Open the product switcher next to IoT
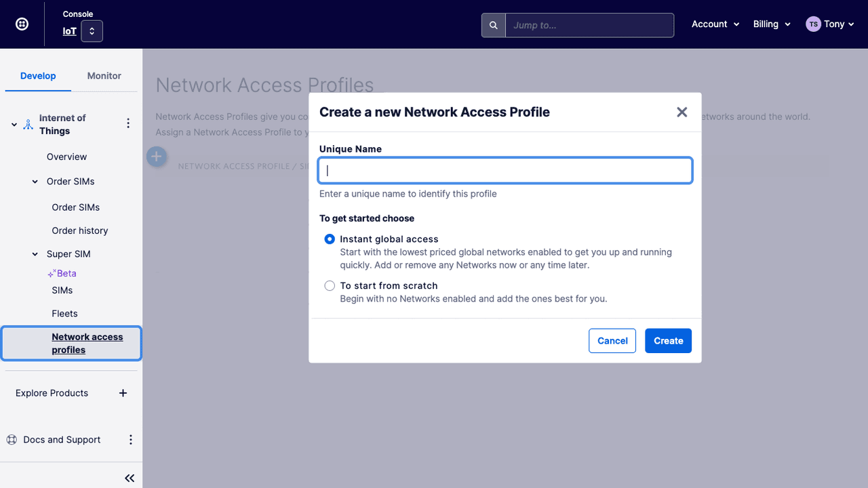Viewport: 868px width, 488px height. tap(92, 31)
